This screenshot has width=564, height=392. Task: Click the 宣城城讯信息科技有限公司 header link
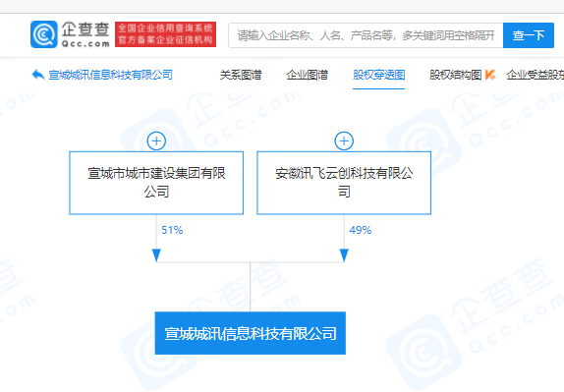click(110, 75)
